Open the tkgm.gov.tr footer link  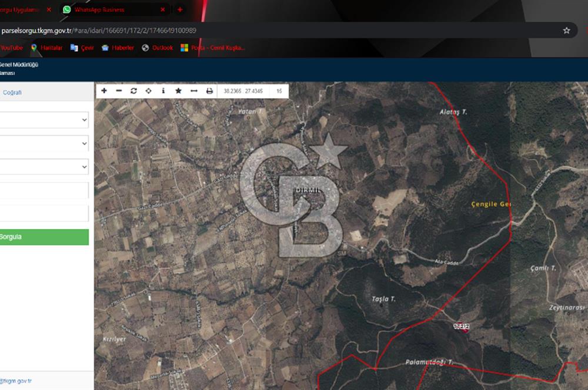coord(16,381)
